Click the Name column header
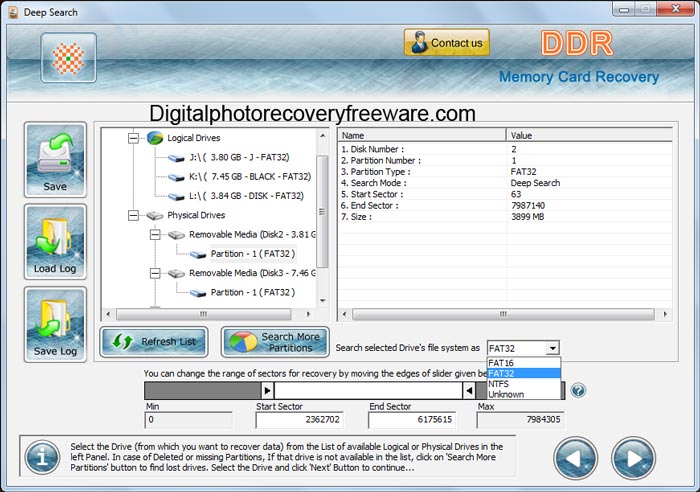Screen dimensions: 700x492 tap(422, 135)
